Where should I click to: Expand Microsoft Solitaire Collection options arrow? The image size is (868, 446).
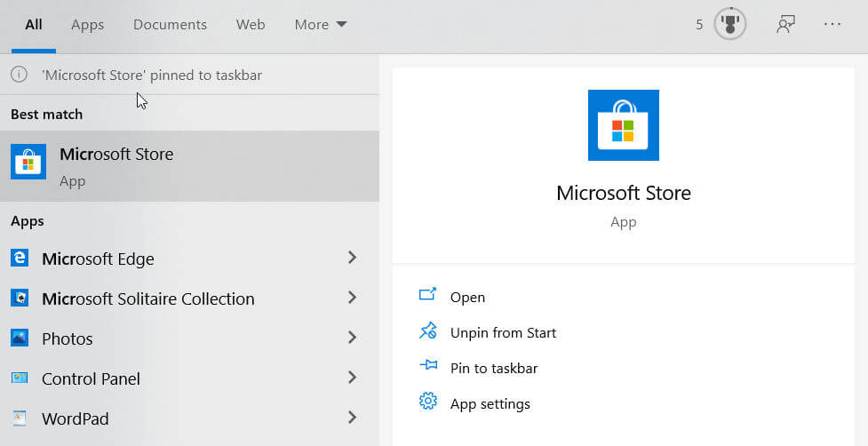(x=352, y=298)
